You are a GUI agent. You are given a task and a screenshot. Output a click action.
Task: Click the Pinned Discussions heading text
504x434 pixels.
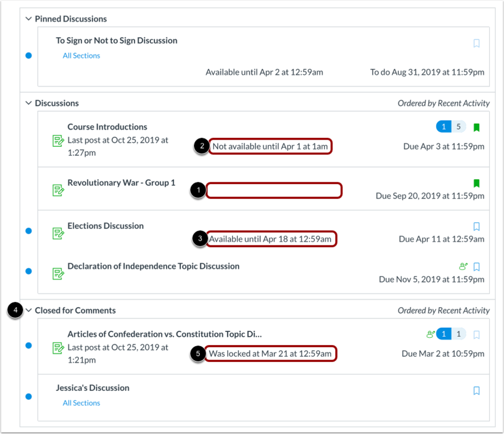(x=71, y=19)
